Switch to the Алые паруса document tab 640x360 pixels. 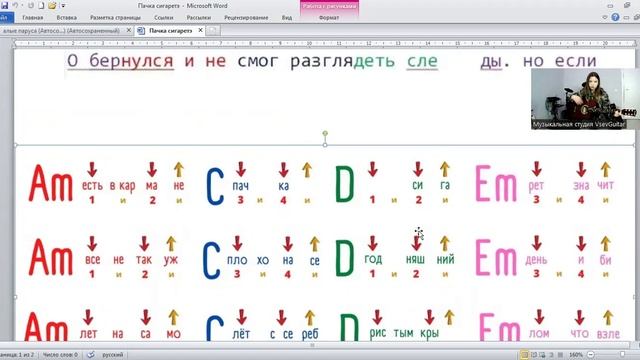pyautogui.click(x=61, y=31)
